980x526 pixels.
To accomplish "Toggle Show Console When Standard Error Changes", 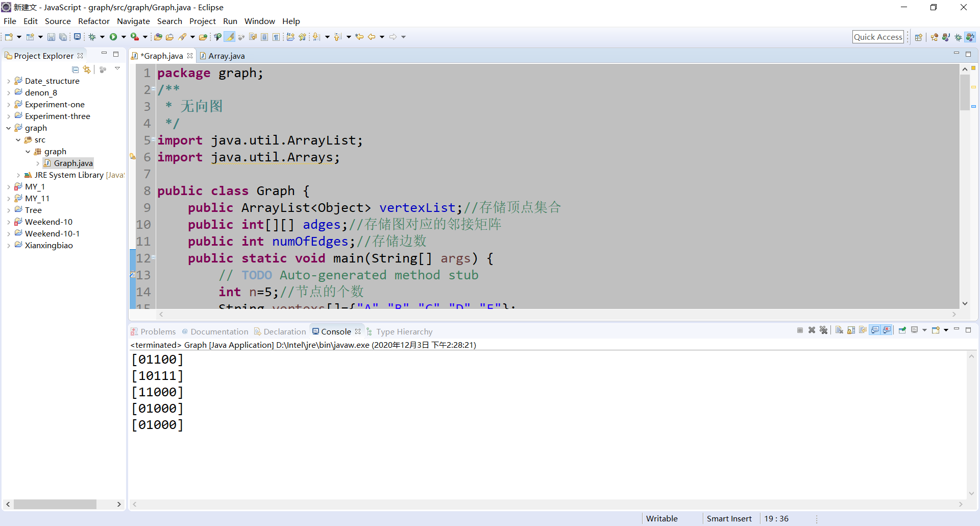I will tap(887, 330).
